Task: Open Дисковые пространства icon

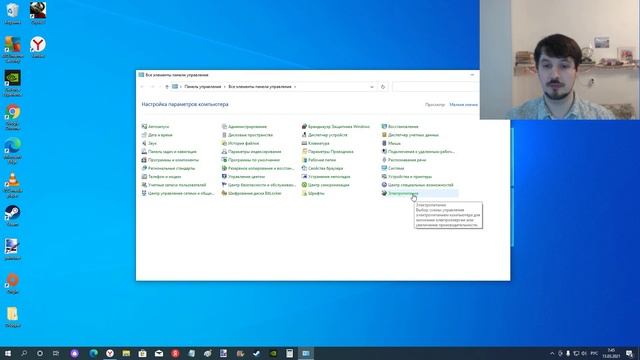Action: (224, 135)
